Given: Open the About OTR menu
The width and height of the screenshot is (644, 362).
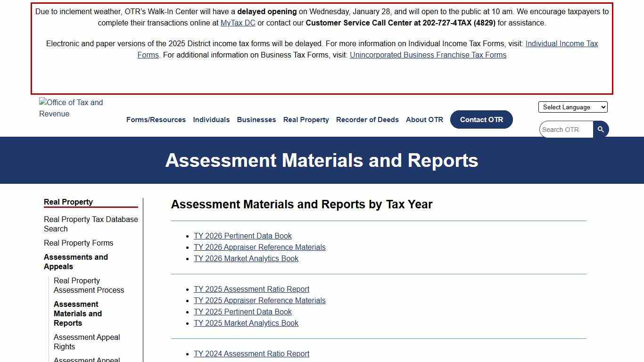Looking at the screenshot, I should click(424, 120).
